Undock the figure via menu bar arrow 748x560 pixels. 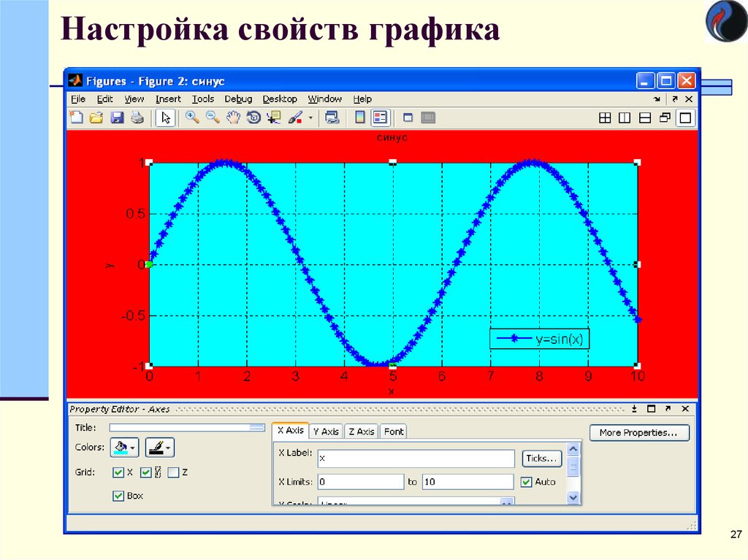tap(674, 99)
